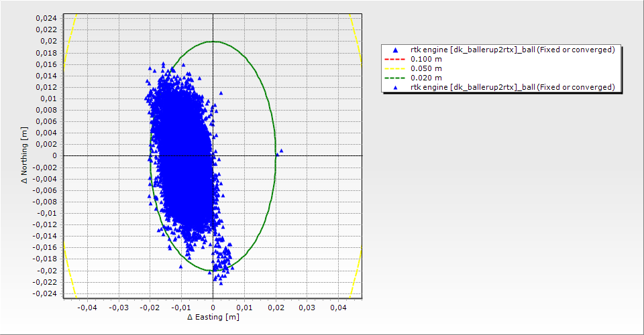Image resolution: width=644 pixels, height=335 pixels.
Task: Click the "-0,004" Northing axis tick label
Action: coord(45,179)
